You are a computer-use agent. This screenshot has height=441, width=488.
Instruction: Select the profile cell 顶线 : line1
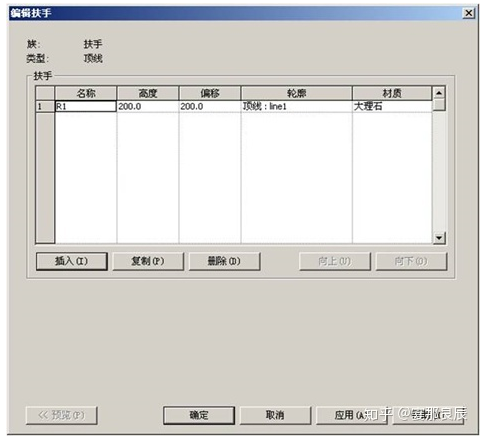pyautogui.click(x=296, y=106)
